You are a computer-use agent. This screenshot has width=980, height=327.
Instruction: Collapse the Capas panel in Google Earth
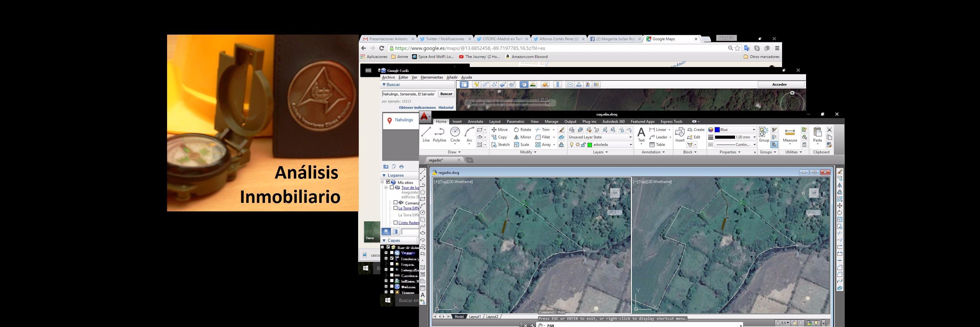pyautogui.click(x=384, y=241)
